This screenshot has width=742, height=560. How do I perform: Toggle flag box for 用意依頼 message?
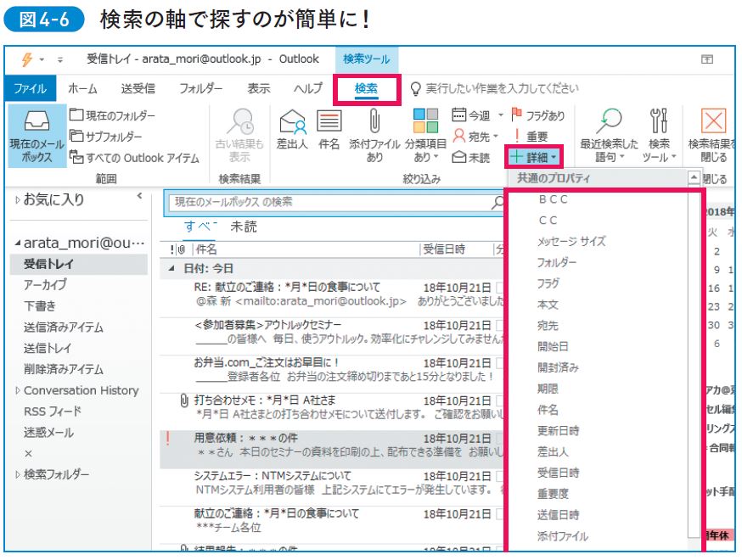click(x=499, y=439)
